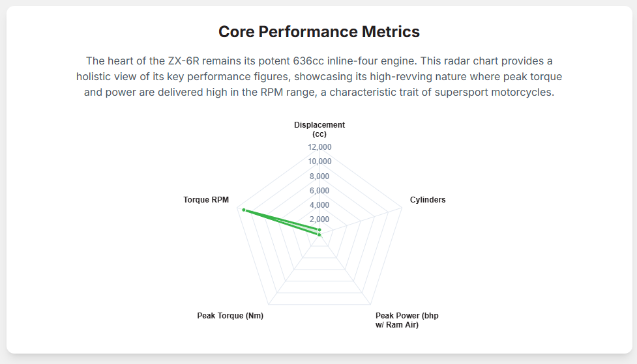
Task: Click the 8,000 scale tick label
Action: coord(319,176)
